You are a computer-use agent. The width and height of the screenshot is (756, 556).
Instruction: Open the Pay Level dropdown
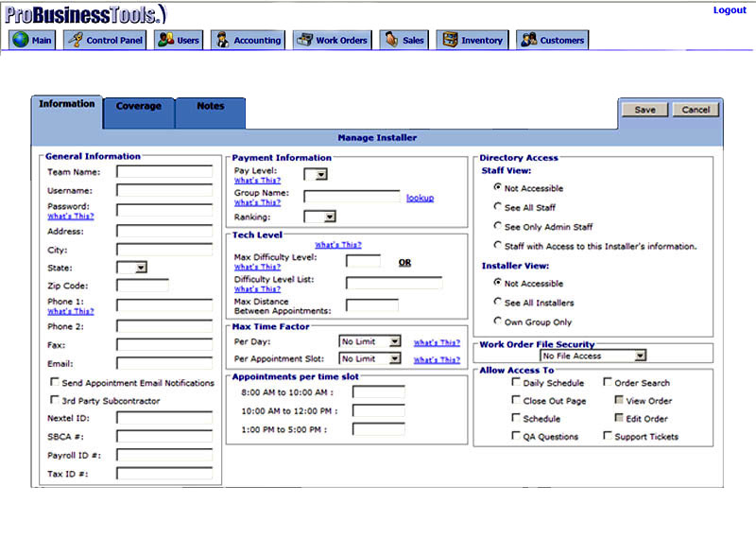(316, 174)
